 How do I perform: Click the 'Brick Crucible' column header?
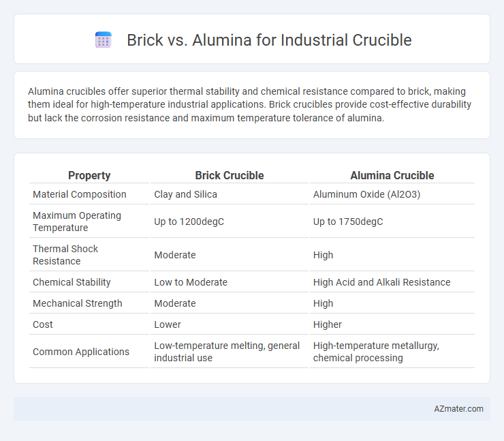point(229,175)
